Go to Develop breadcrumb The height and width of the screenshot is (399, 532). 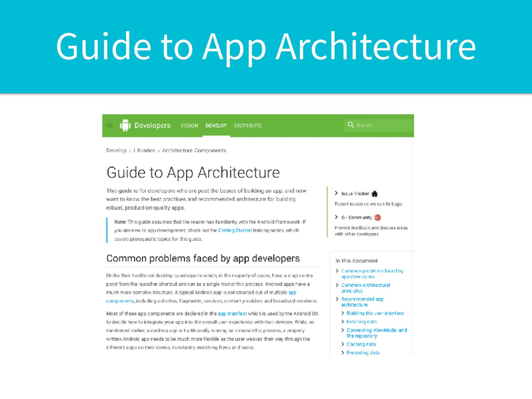coord(116,150)
